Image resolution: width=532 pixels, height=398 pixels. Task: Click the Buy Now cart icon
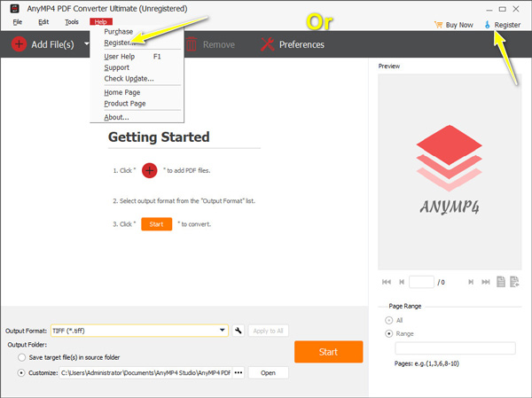click(438, 25)
